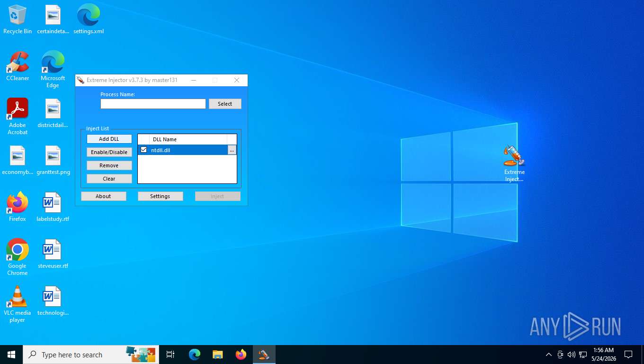644x364 pixels.
Task: Open Firefox from the taskbar
Action: click(241, 355)
